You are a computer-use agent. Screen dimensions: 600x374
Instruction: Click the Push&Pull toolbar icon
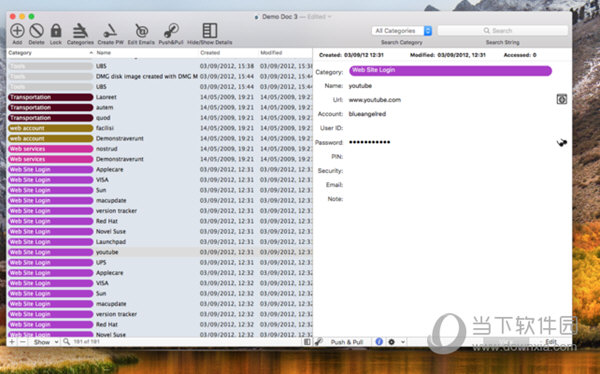(171, 31)
